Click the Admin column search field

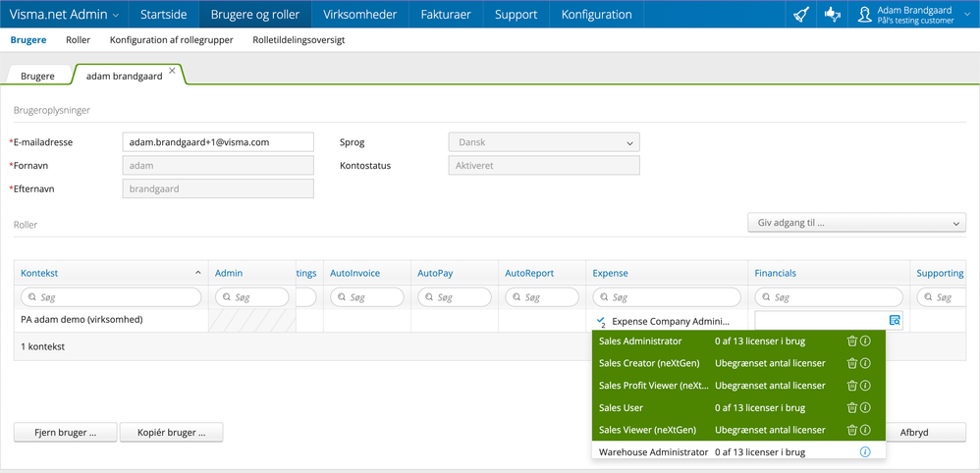(x=252, y=296)
